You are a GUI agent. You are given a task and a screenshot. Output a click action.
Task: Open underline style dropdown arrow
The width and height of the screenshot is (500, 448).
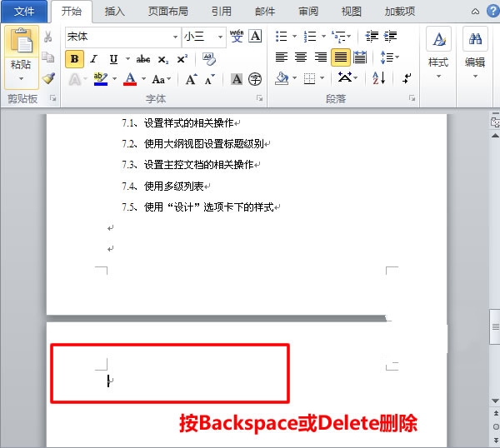[127, 59]
